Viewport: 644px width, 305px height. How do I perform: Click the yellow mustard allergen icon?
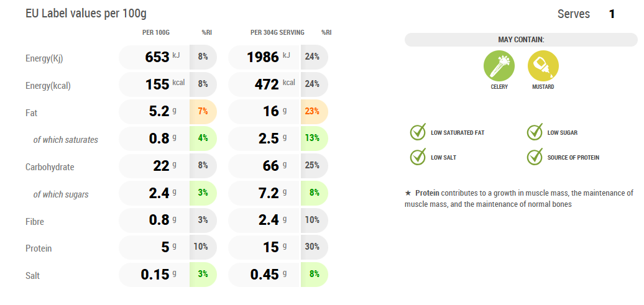click(x=543, y=65)
